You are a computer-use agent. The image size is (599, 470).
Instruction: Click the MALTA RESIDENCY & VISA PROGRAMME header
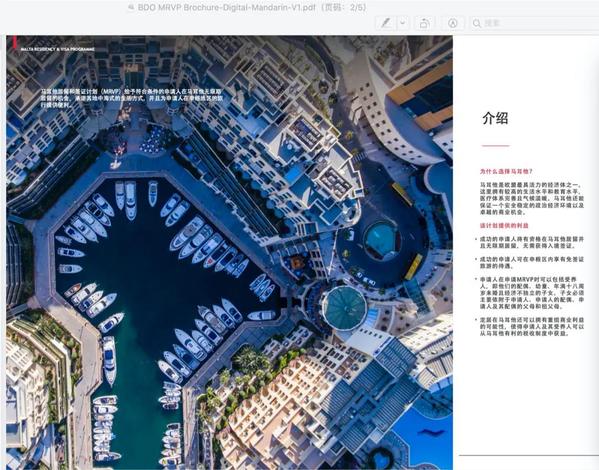click(57, 49)
